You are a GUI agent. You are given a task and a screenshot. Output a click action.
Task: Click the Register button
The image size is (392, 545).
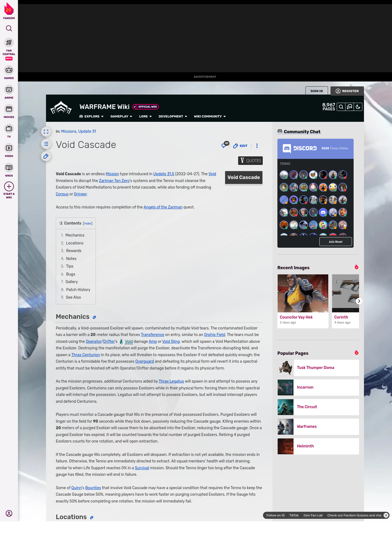347,91
